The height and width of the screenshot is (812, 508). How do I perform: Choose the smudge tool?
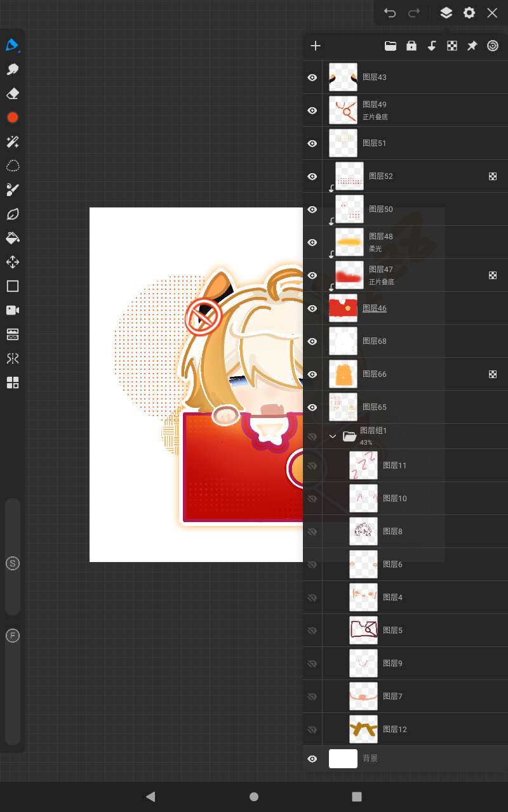click(12, 70)
